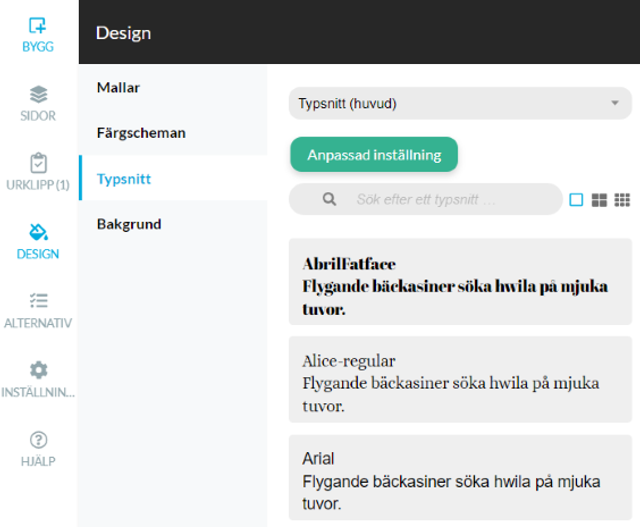Open the Bakgrund menu item

[129, 224]
